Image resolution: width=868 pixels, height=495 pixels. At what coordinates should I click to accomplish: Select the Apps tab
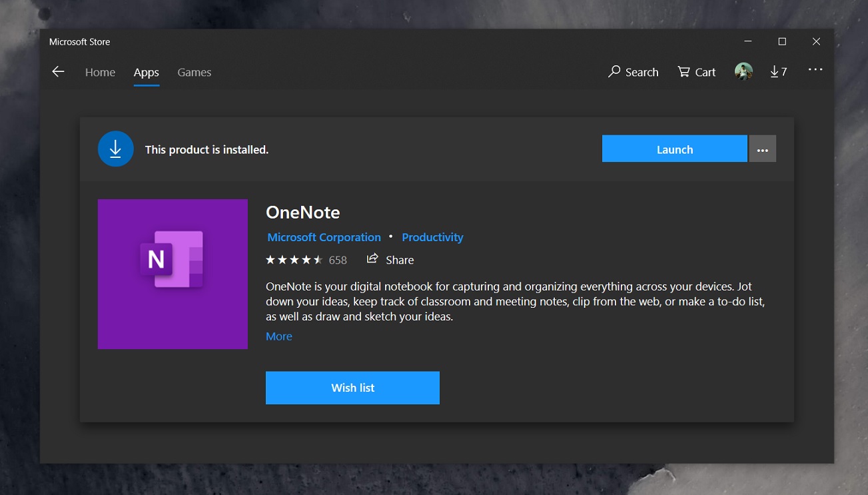(x=146, y=72)
